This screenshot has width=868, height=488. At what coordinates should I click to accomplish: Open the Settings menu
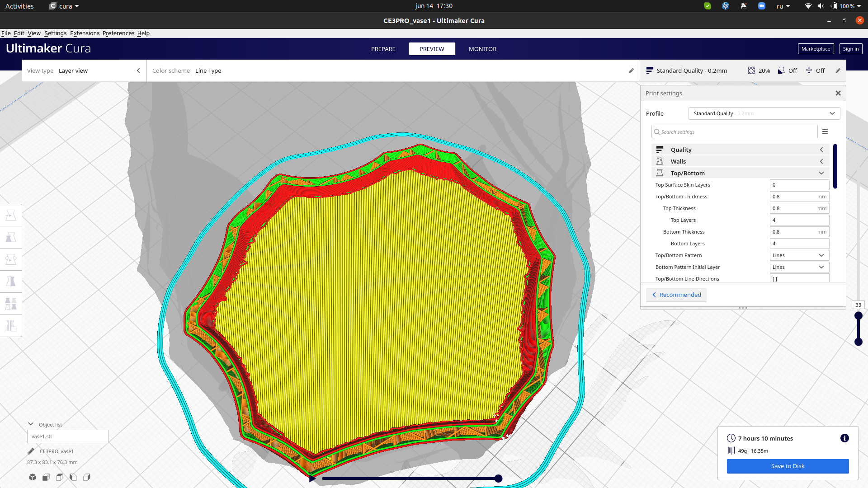(x=55, y=33)
